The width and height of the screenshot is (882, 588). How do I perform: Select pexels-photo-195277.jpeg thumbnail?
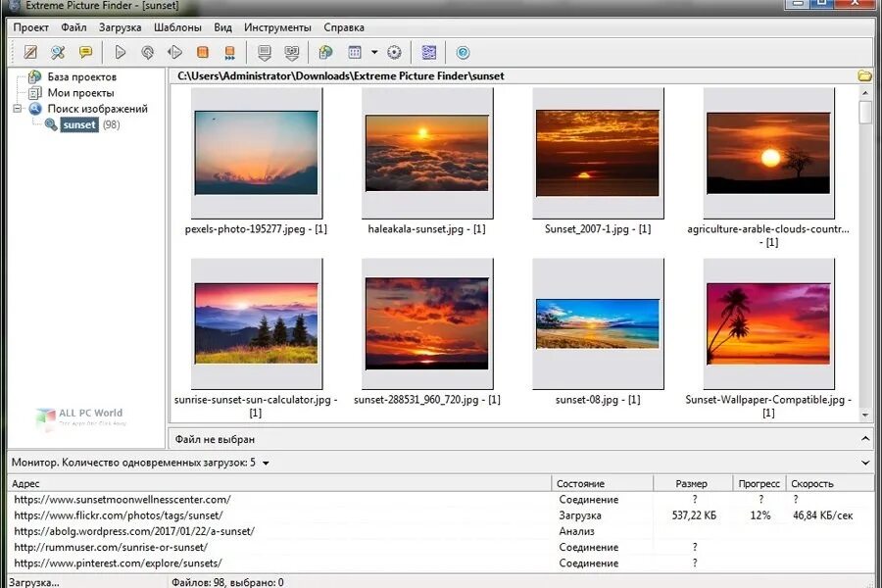[257, 153]
